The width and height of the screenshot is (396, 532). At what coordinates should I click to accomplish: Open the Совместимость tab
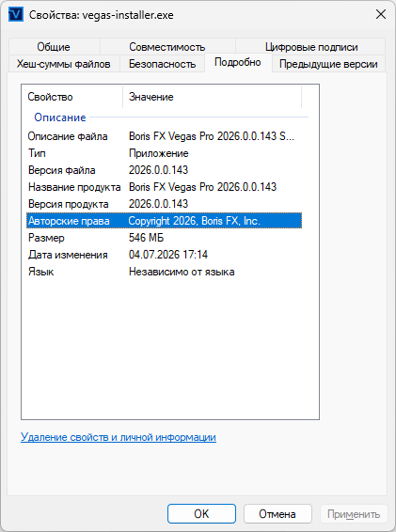[x=167, y=46]
